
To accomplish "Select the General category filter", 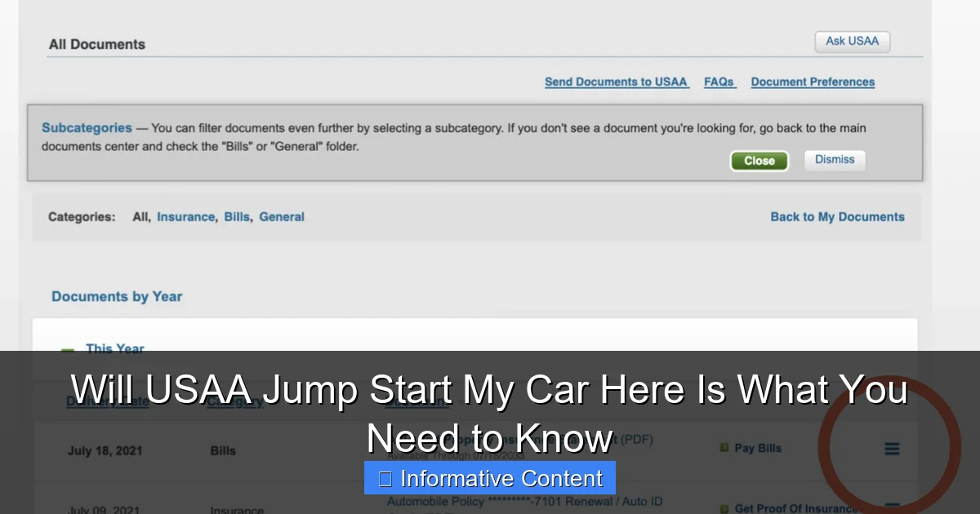I will pyautogui.click(x=282, y=217).
